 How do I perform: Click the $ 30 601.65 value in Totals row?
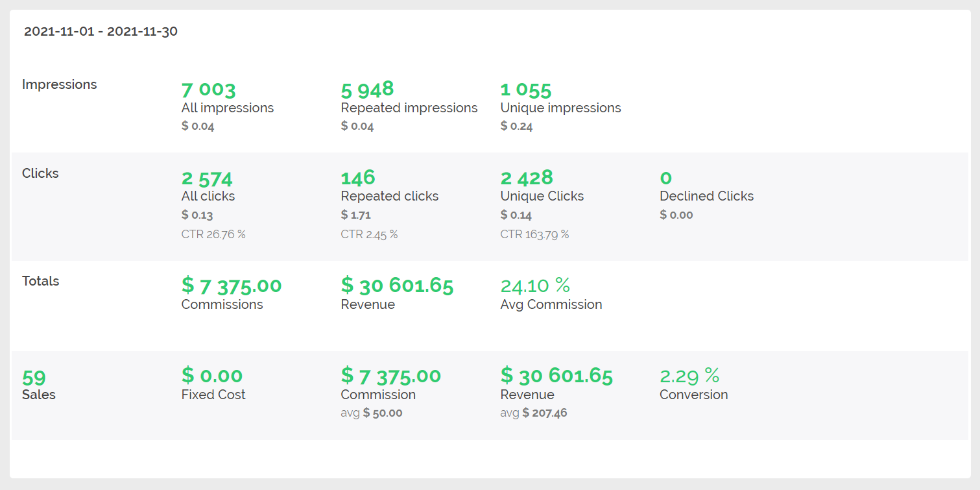tap(397, 286)
